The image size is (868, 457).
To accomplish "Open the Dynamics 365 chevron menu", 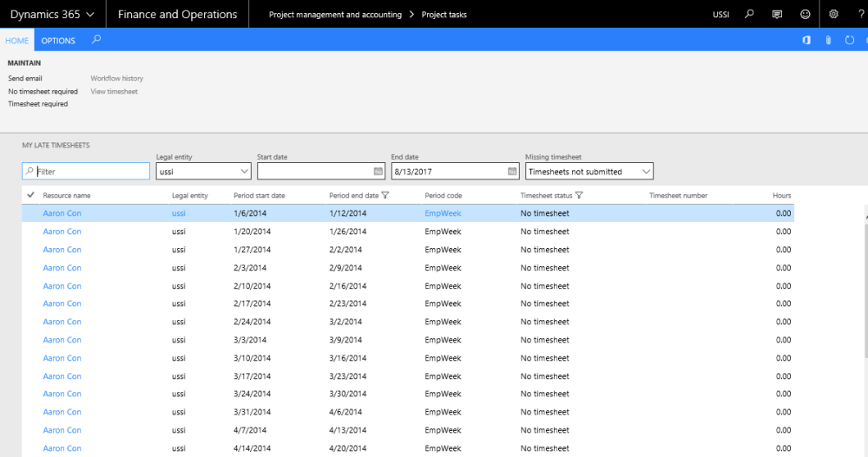I will click(92, 15).
